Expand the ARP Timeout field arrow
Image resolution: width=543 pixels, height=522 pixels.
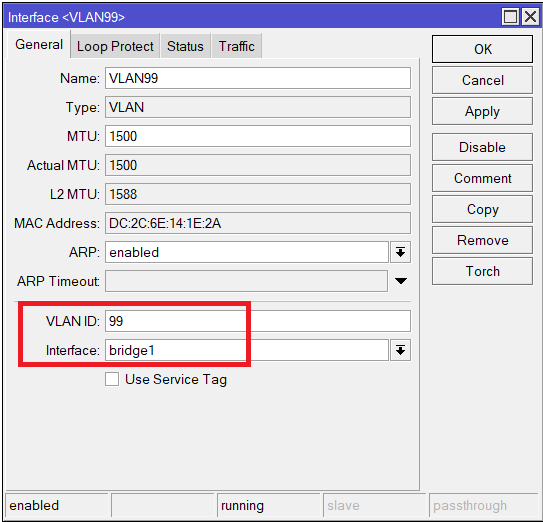pos(401,281)
